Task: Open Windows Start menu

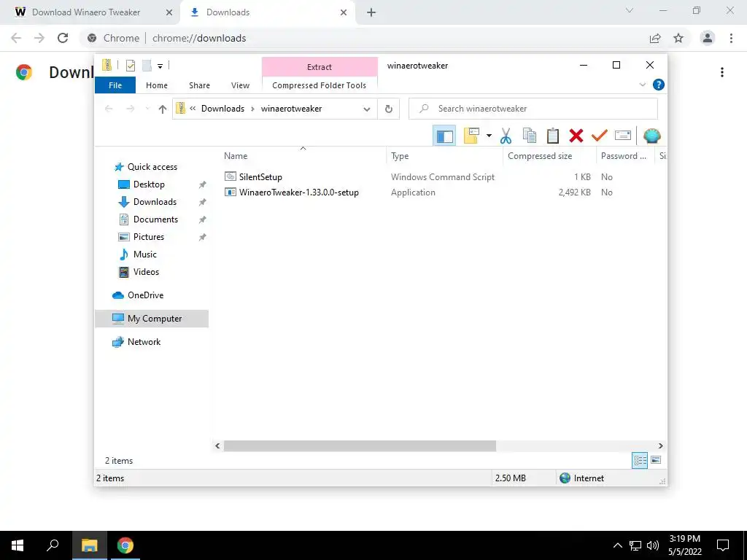Action: coord(18,545)
